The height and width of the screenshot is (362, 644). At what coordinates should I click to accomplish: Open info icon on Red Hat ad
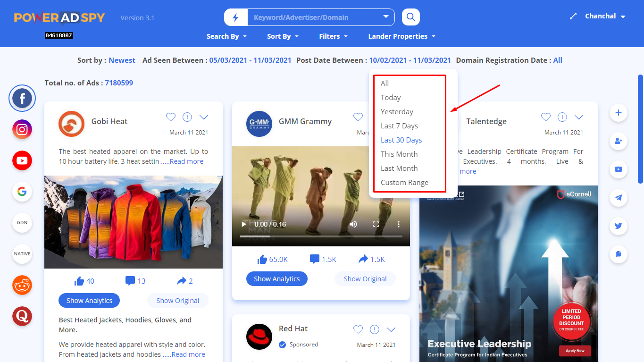click(x=375, y=329)
